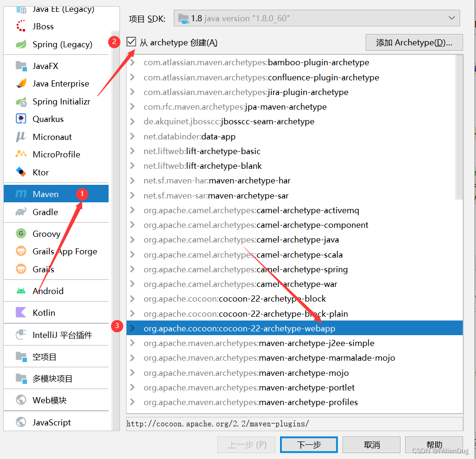Screen dimensions: 476x459
Task: Click the archetype list vertical scrollbar
Action: tap(459, 127)
